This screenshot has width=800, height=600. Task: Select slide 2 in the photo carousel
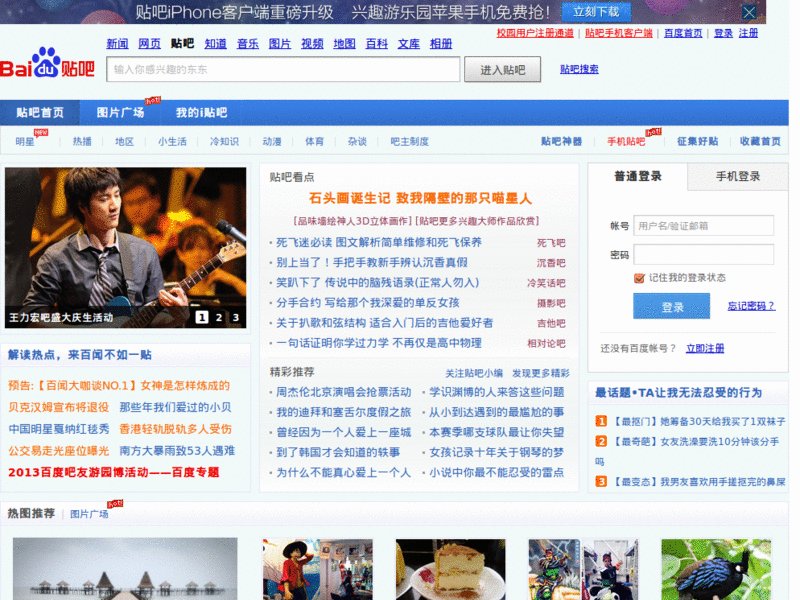coord(218,317)
